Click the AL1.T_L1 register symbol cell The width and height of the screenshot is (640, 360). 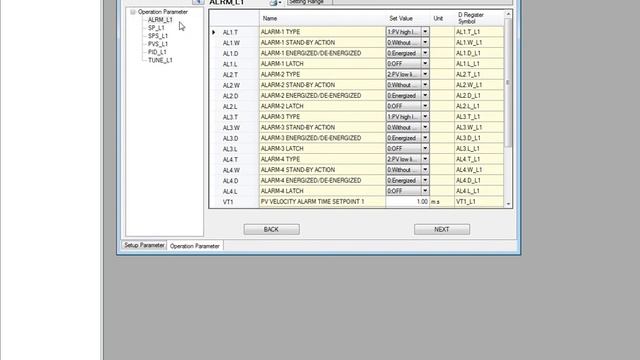479,32
